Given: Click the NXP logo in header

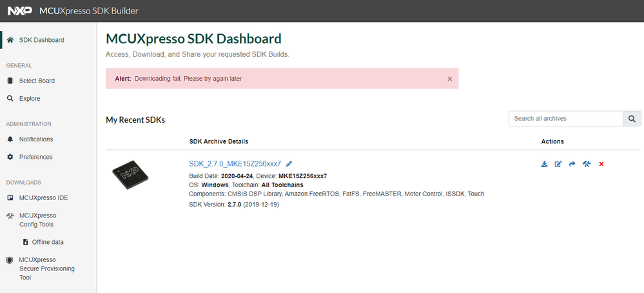Looking at the screenshot, I should [20, 11].
